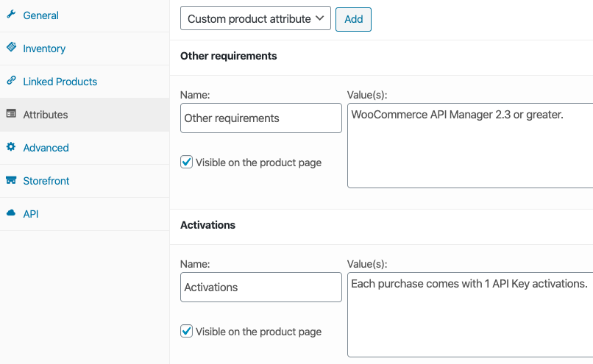This screenshot has height=364, width=593.
Task: Click the cloud icon beside API
Action: [11, 213]
